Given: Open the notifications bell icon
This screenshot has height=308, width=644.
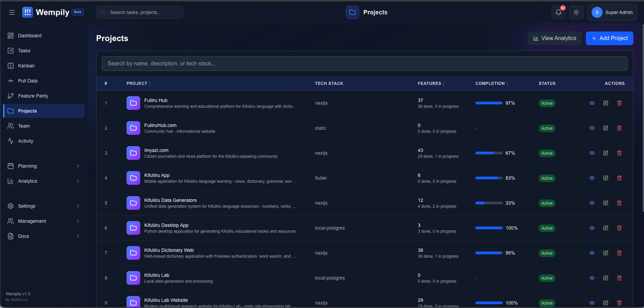Looking at the screenshot, I should [558, 12].
